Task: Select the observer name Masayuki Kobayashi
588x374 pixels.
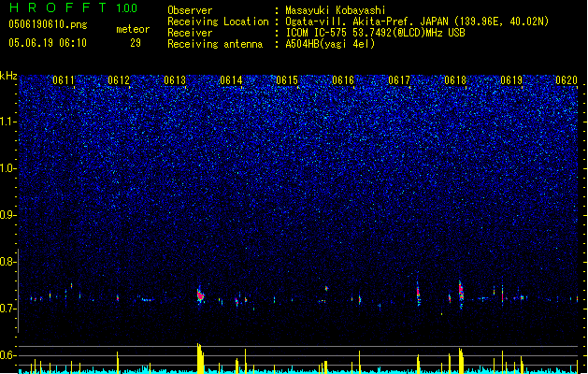Action: coord(336,10)
